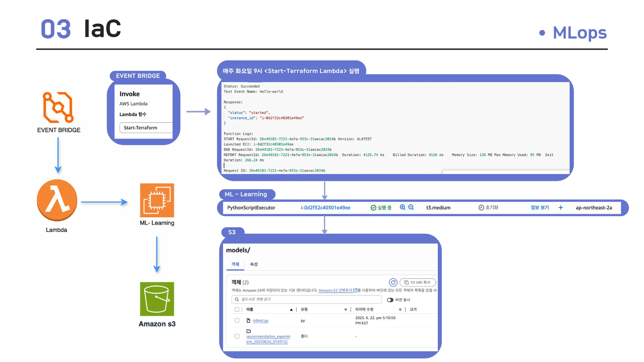Image resolution: width=644 pixels, height=362 pixels.
Task: Click the EventBridge service icon
Action: click(58, 107)
